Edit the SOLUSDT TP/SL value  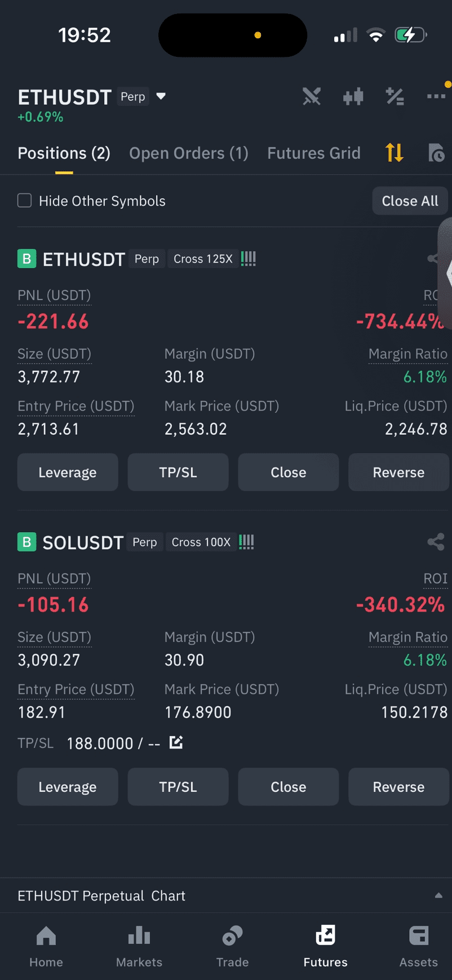coord(176,742)
